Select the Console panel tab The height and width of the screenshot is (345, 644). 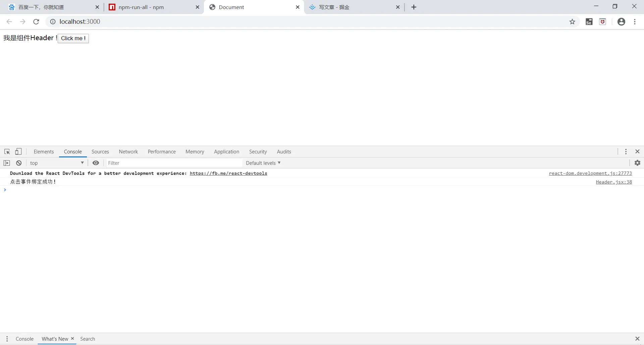[73, 152]
